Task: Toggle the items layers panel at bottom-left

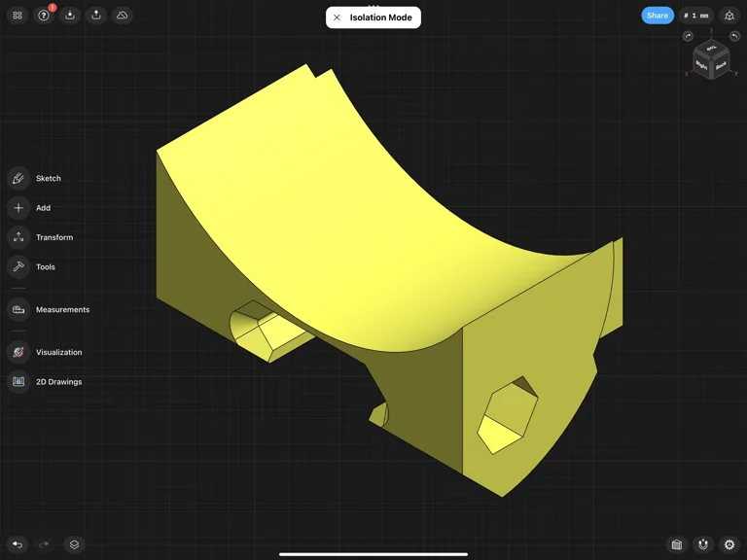Action: tap(74, 544)
